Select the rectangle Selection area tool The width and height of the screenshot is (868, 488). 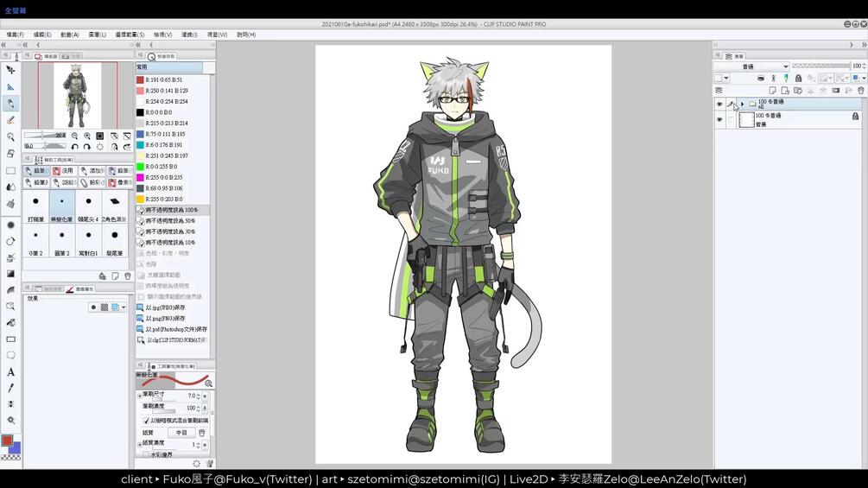pyautogui.click(x=10, y=170)
